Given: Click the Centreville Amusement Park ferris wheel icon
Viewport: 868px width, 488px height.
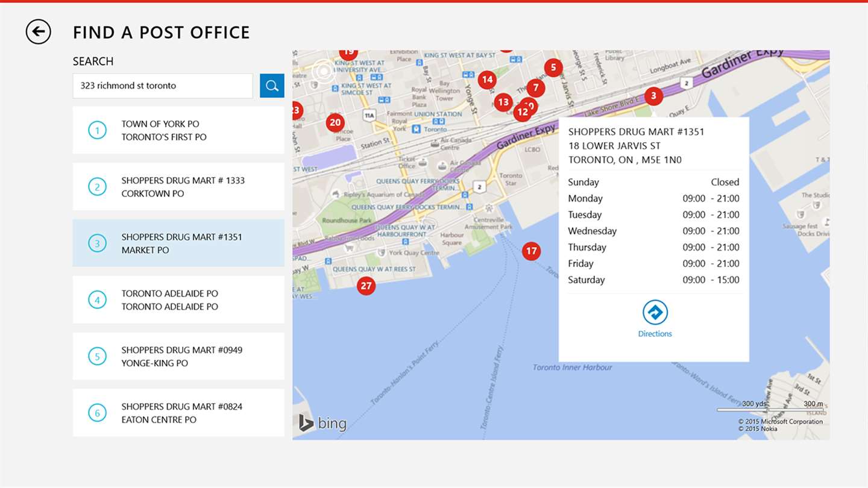Looking at the screenshot, I should (489, 208).
